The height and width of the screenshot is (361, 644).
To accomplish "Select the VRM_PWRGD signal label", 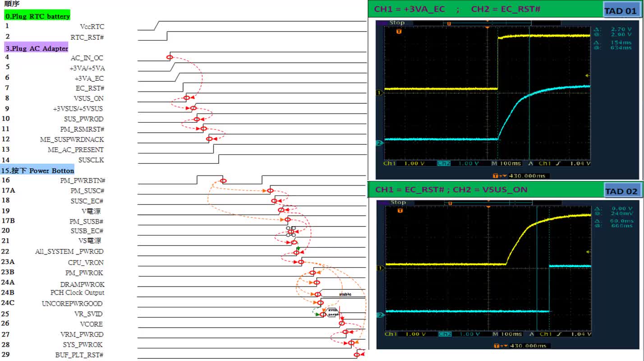I will [x=82, y=334].
